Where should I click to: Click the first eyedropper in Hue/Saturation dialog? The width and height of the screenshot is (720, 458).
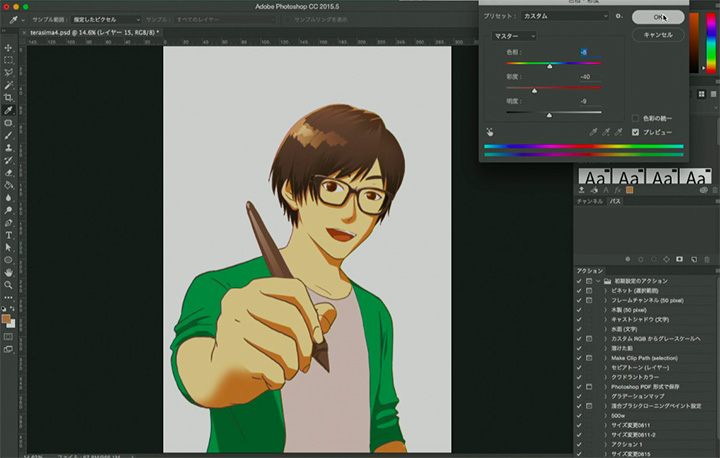[593, 132]
